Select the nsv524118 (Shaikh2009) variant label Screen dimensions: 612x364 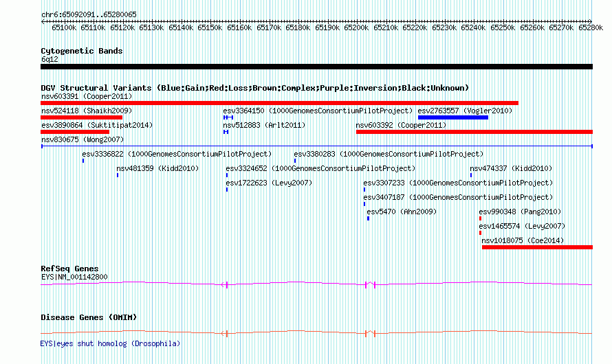click(87, 111)
